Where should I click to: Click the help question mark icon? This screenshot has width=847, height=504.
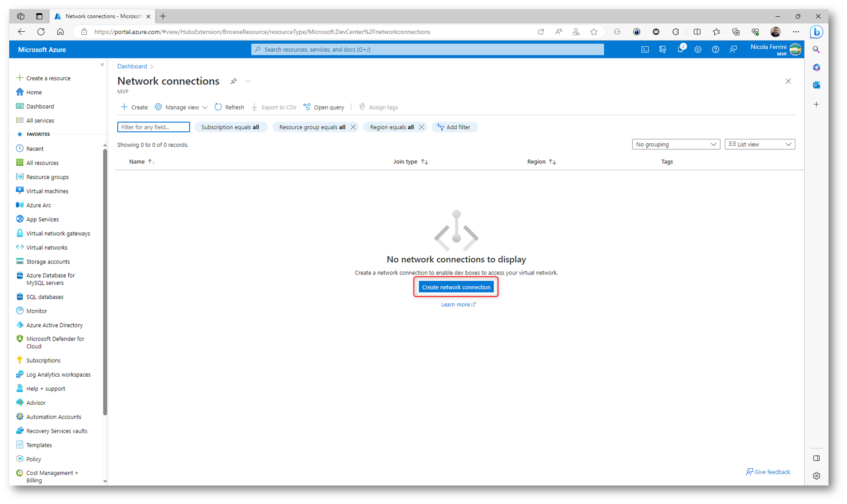715,49
